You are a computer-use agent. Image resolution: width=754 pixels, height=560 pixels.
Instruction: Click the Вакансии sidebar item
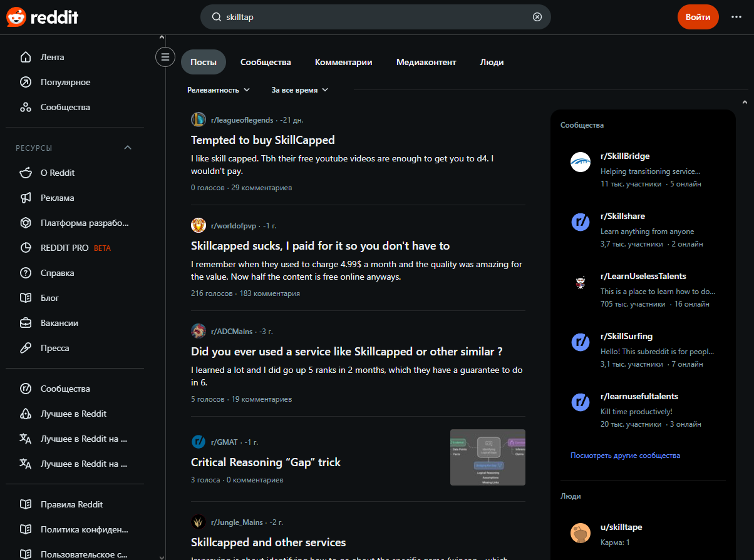coord(75,323)
